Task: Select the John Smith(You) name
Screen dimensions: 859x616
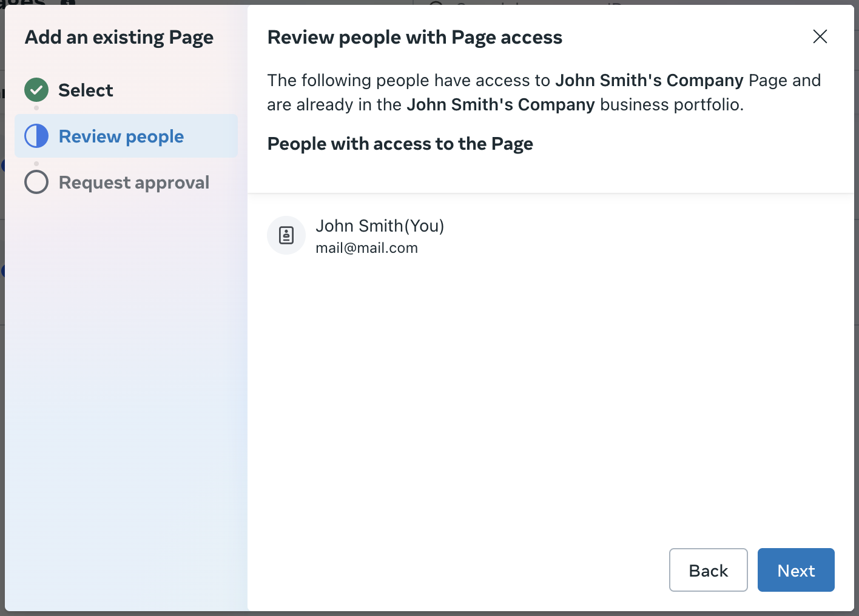Action: click(x=380, y=226)
